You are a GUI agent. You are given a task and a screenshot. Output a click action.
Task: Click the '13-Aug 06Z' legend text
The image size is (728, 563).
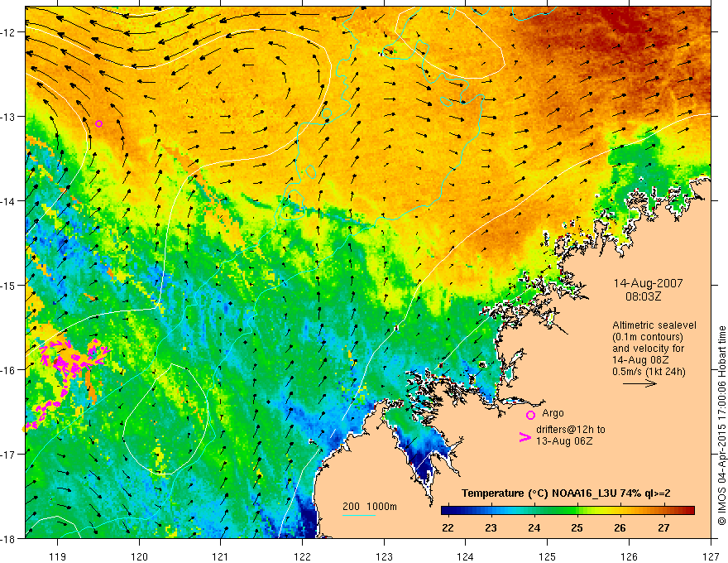[564, 440]
